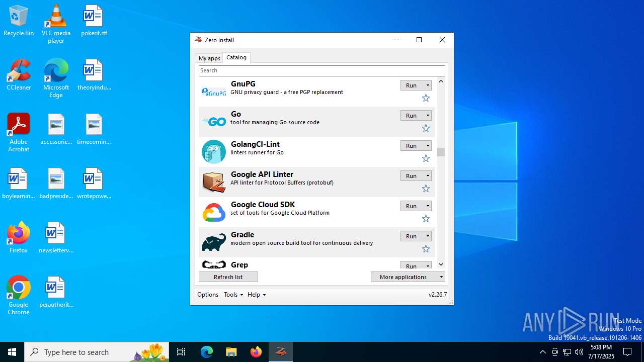The width and height of the screenshot is (644, 362).
Task: Focus the catalog Search field
Action: 322,70
